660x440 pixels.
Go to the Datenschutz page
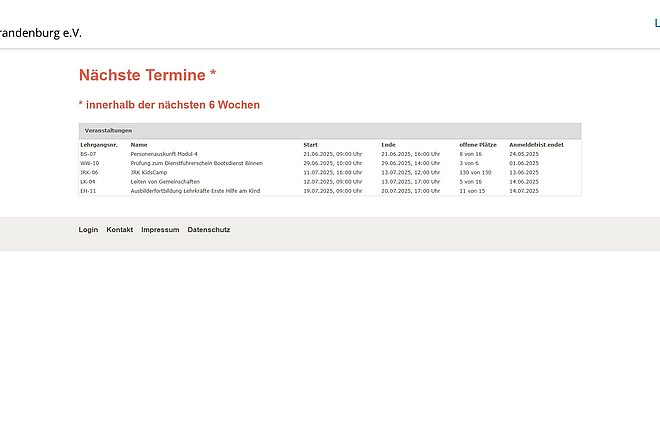tap(209, 230)
